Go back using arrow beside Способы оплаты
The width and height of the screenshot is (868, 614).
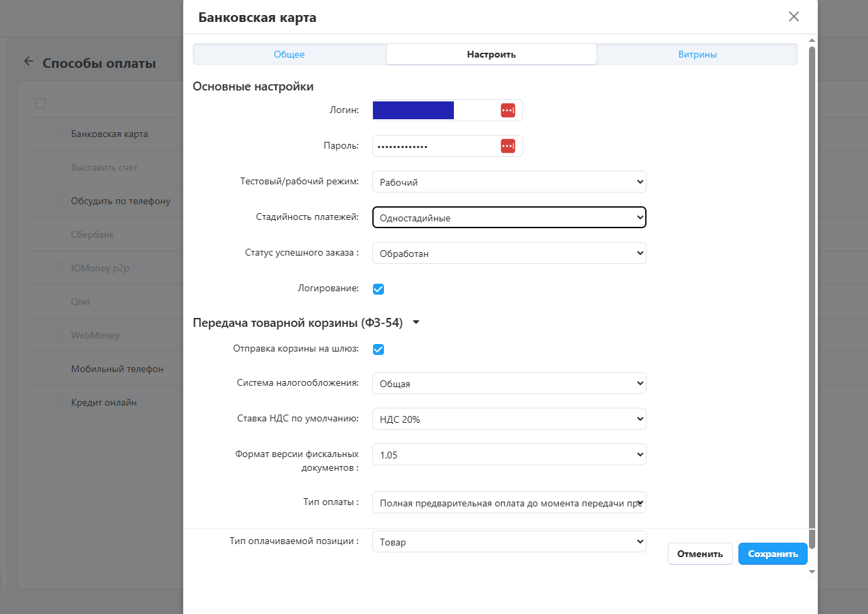point(28,62)
